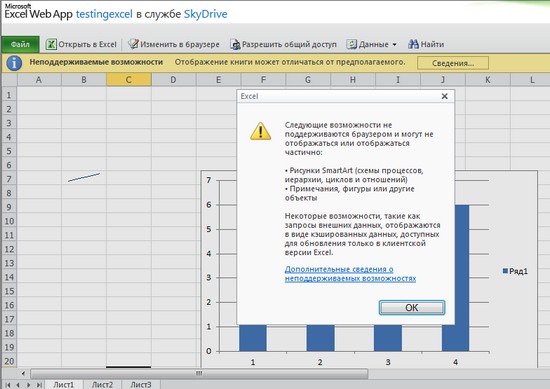
Task: Click the binoculars Найти icon
Action: tap(413, 44)
